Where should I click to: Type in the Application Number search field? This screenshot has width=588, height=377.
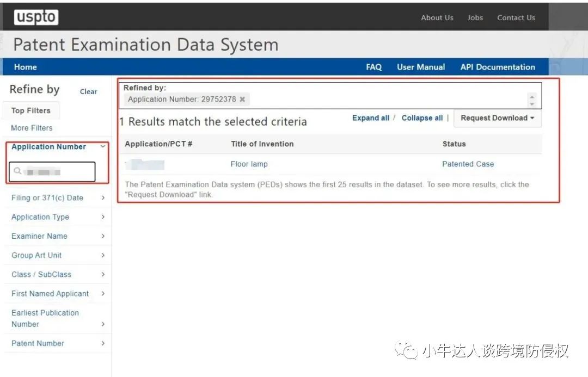point(57,172)
